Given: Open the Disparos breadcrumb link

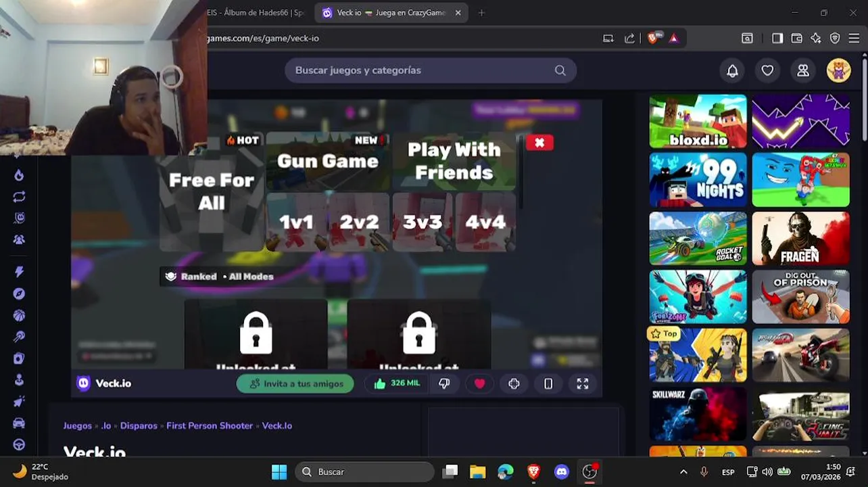Looking at the screenshot, I should tap(139, 425).
